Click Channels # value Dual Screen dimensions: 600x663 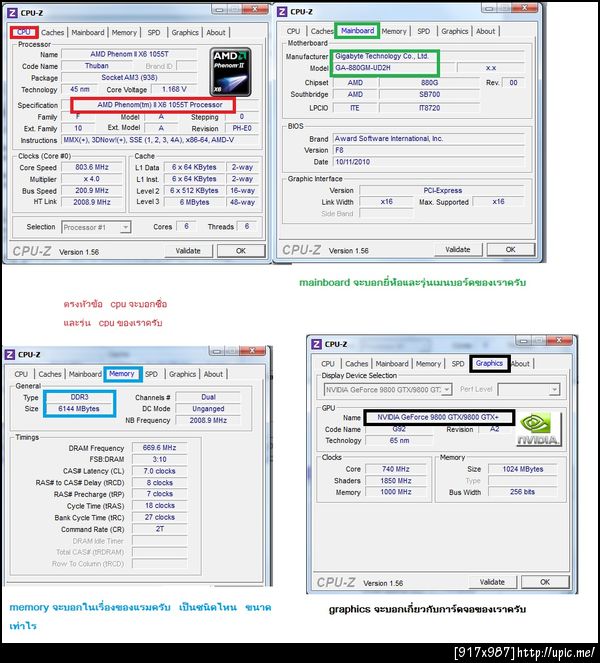[x=208, y=397]
